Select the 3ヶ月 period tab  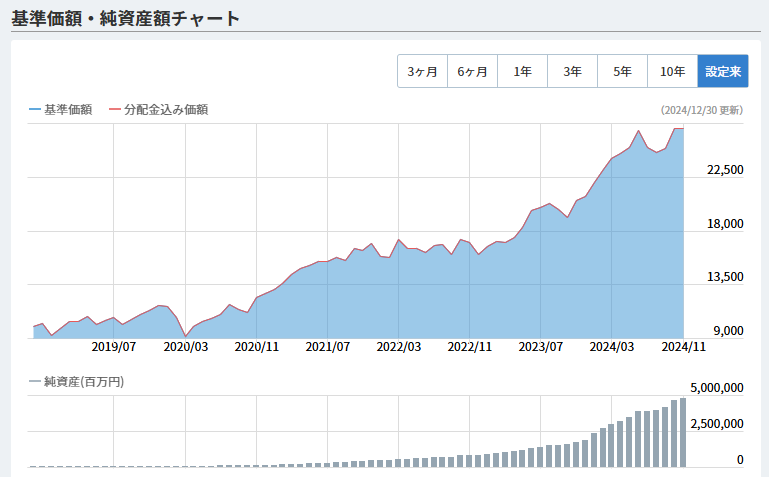click(422, 72)
